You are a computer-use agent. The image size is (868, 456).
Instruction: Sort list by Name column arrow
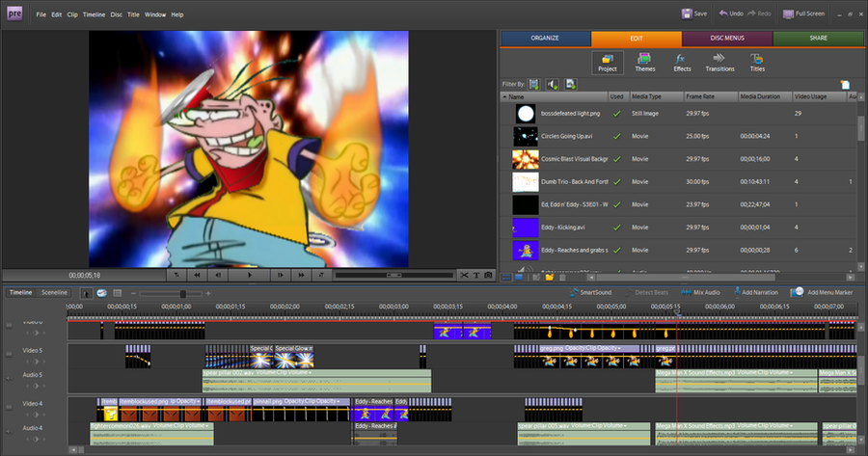point(504,96)
